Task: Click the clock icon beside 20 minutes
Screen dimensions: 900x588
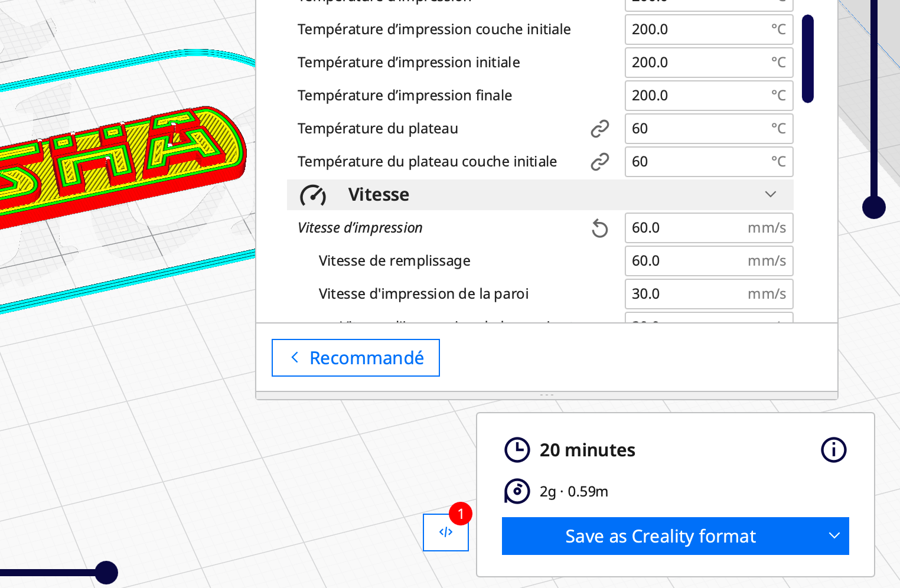Action: (517, 450)
